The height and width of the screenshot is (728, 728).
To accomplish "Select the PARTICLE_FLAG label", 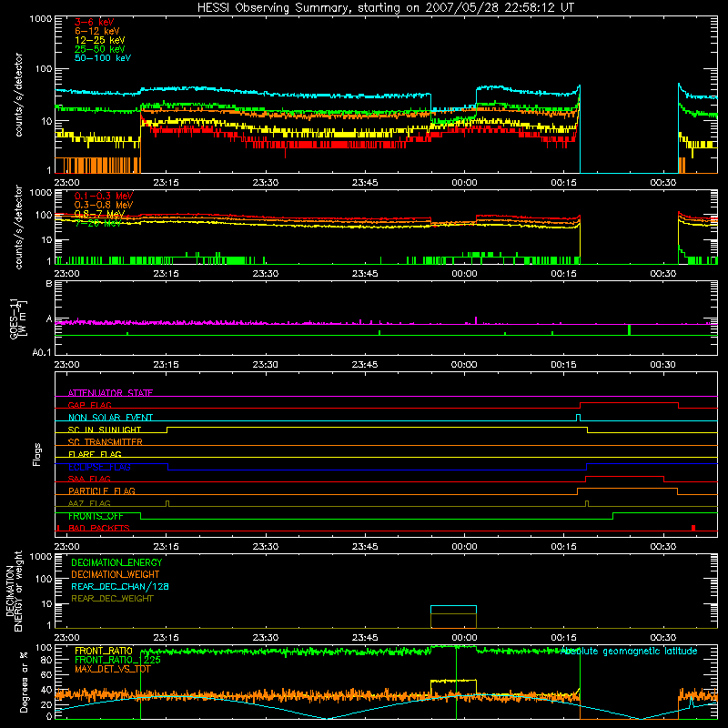I will pyautogui.click(x=102, y=490).
